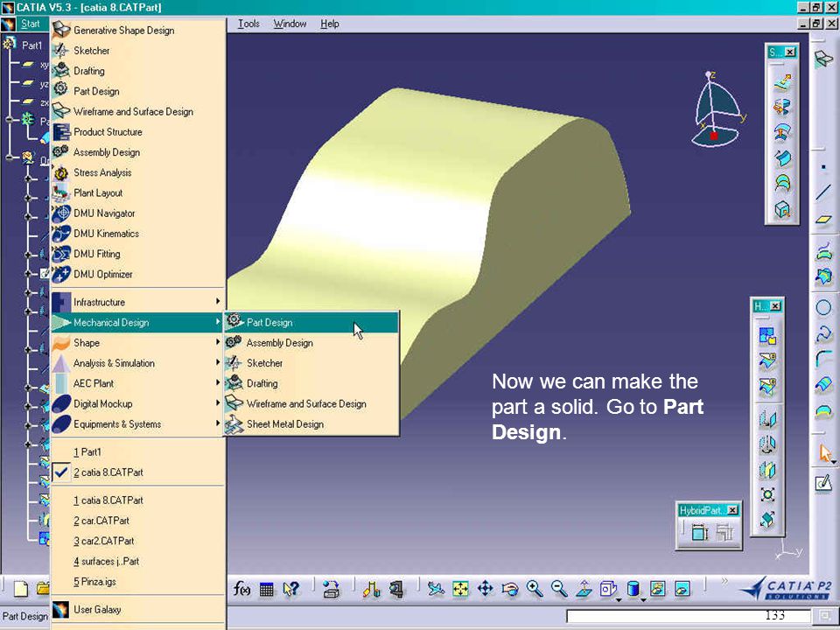
Task: Click the Zoom In magnifier
Action: click(x=535, y=589)
